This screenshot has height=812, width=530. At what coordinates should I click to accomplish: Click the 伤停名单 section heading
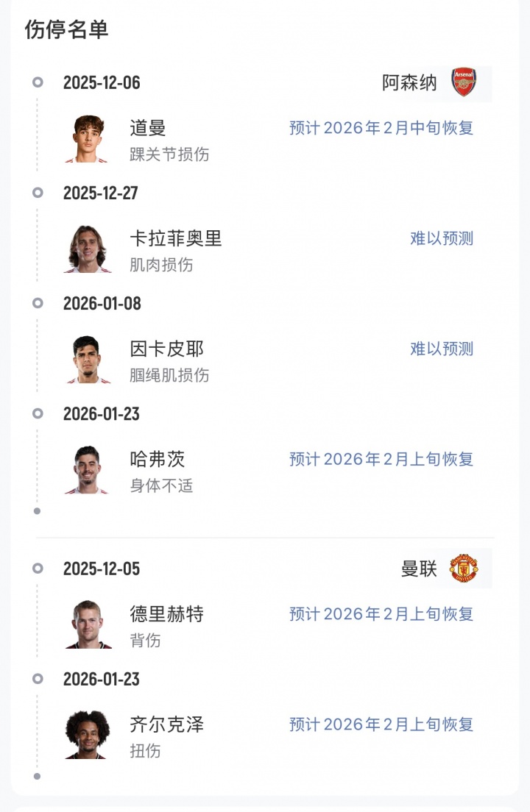66,29
